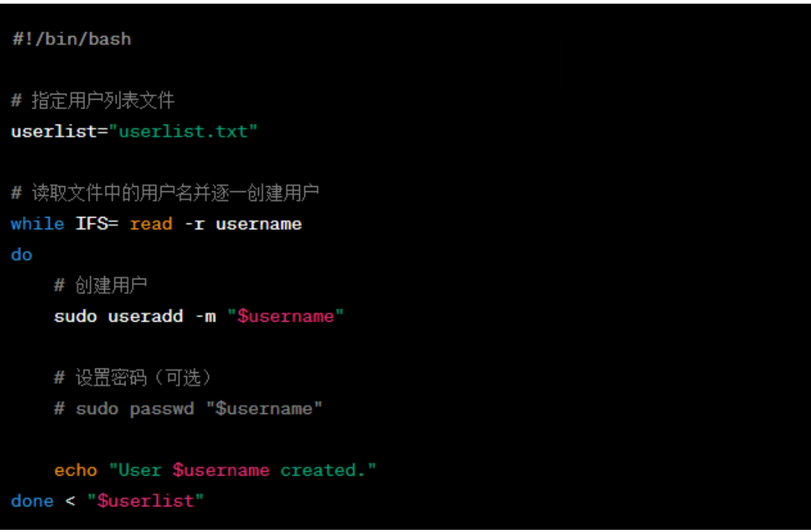Click the echo keyword
The image size is (811, 532).
pyautogui.click(x=76, y=470)
